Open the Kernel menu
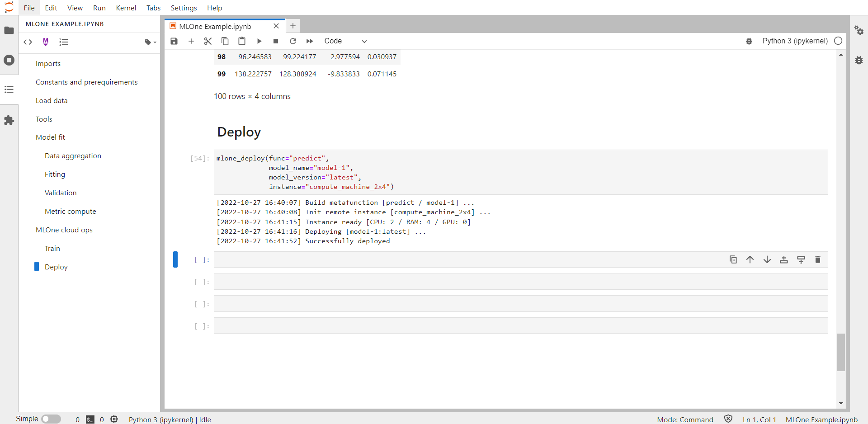The height and width of the screenshot is (424, 868). click(x=126, y=8)
